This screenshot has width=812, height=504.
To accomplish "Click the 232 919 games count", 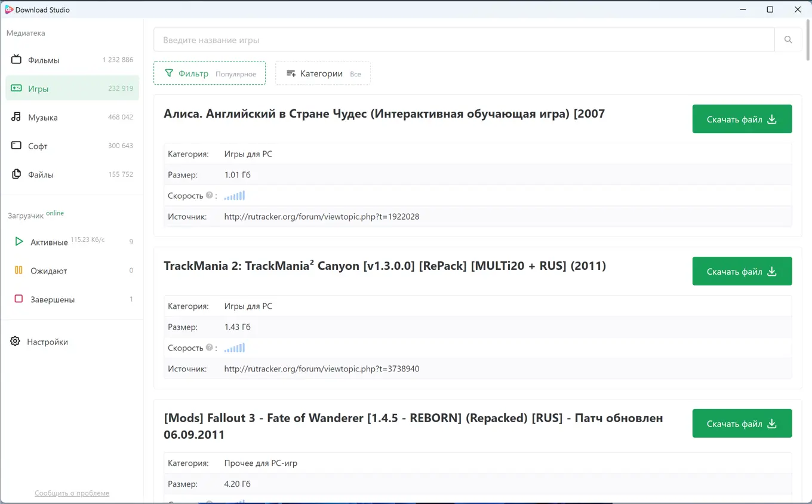I will 121,88.
